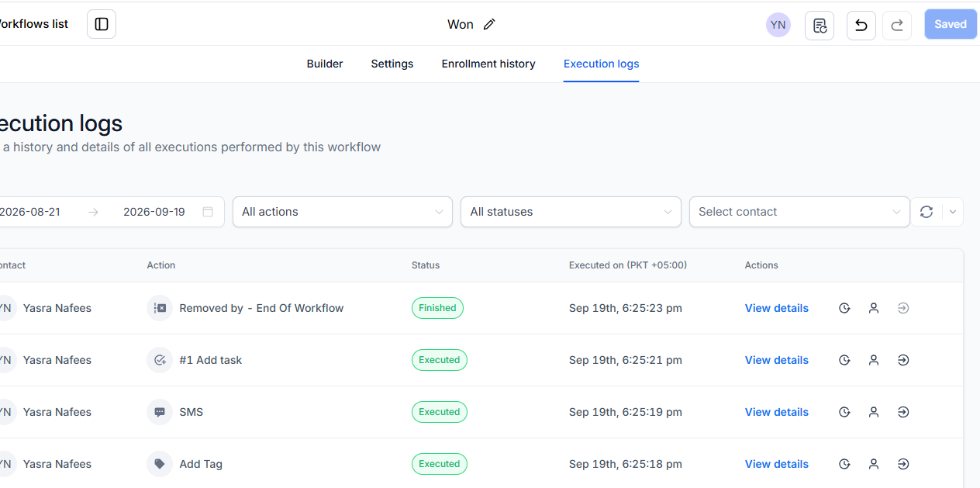Click Executed badge in Add task row
980x488 pixels.
click(440, 360)
